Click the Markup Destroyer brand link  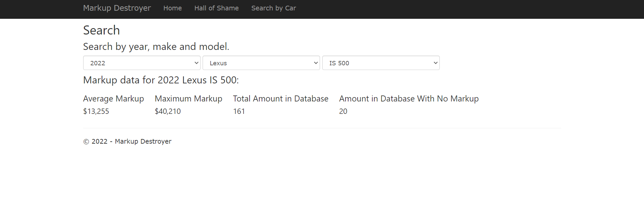117,8
